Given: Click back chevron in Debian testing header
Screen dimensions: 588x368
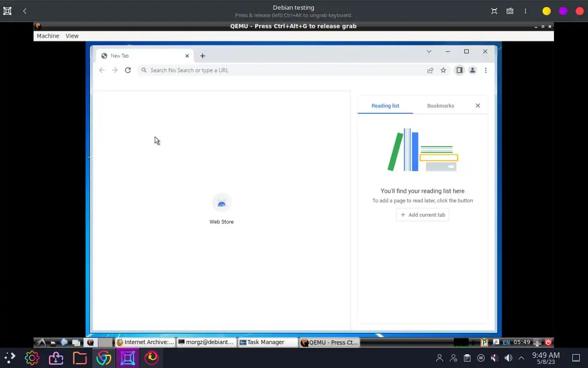Looking at the screenshot, I should [x=25, y=11].
